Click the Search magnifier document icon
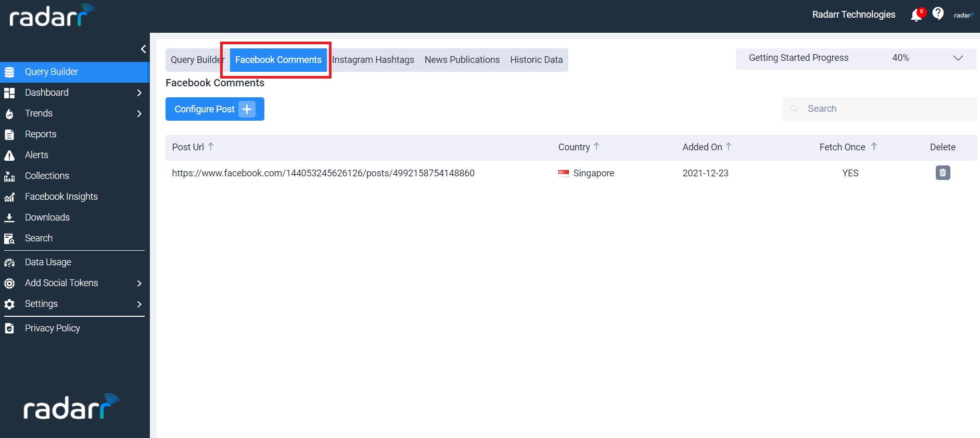Viewport: 980px width, 438px height. tap(9, 239)
